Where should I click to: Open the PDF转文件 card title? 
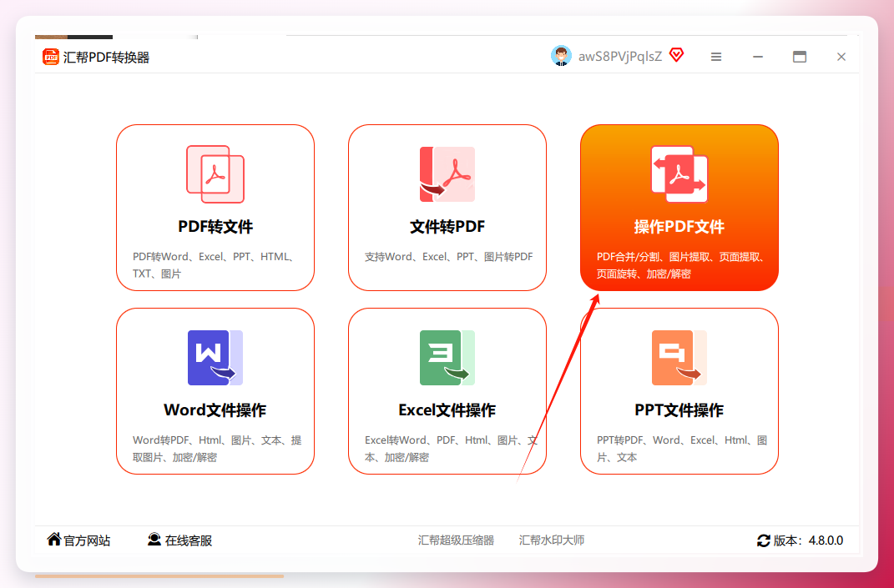215,227
